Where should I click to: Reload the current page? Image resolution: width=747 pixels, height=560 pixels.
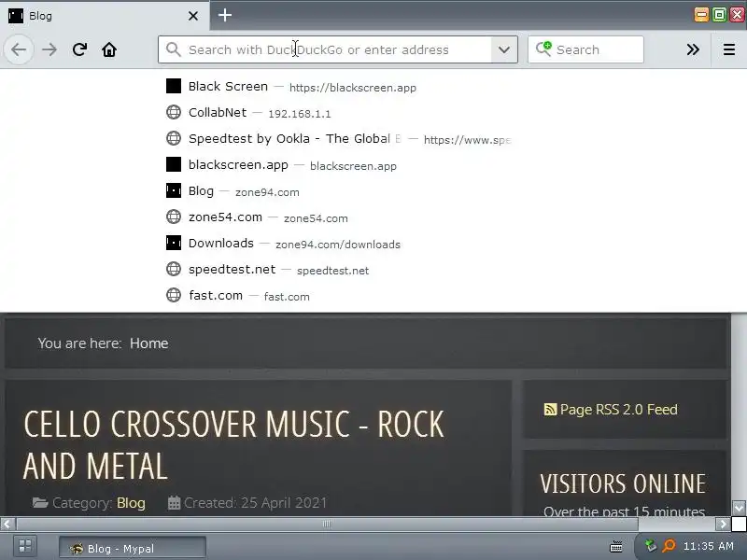point(79,49)
